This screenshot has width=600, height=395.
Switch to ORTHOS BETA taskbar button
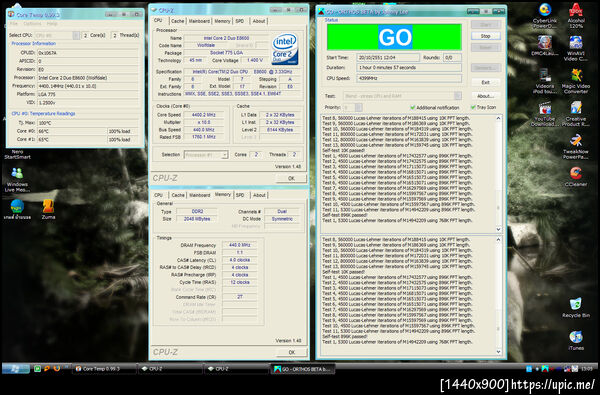[x=303, y=369]
